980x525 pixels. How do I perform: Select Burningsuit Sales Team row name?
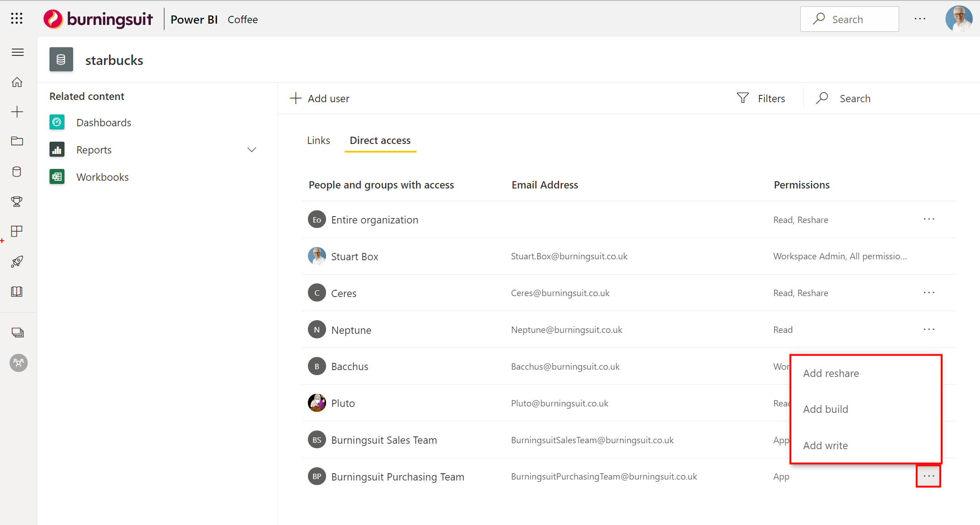(x=384, y=440)
